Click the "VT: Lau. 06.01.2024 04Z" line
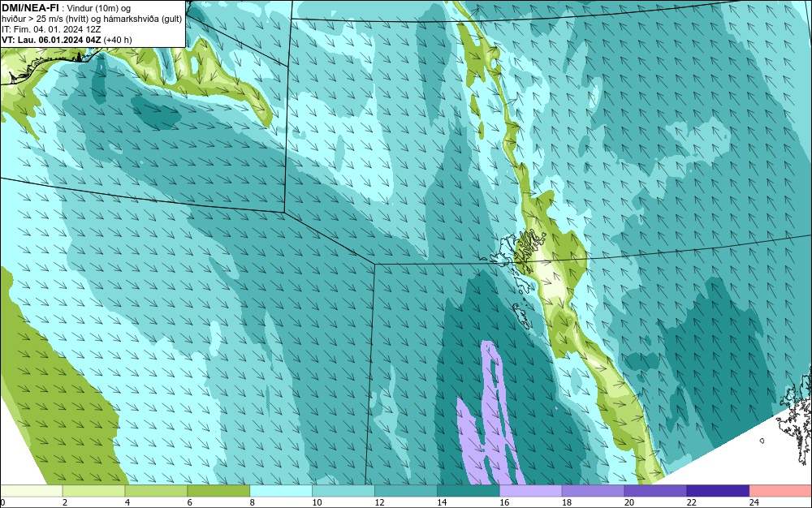This screenshot has height=508, width=812. (x=51, y=39)
